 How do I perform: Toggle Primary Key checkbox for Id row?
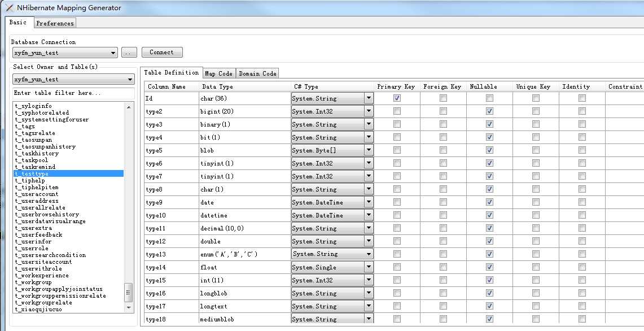tap(397, 98)
